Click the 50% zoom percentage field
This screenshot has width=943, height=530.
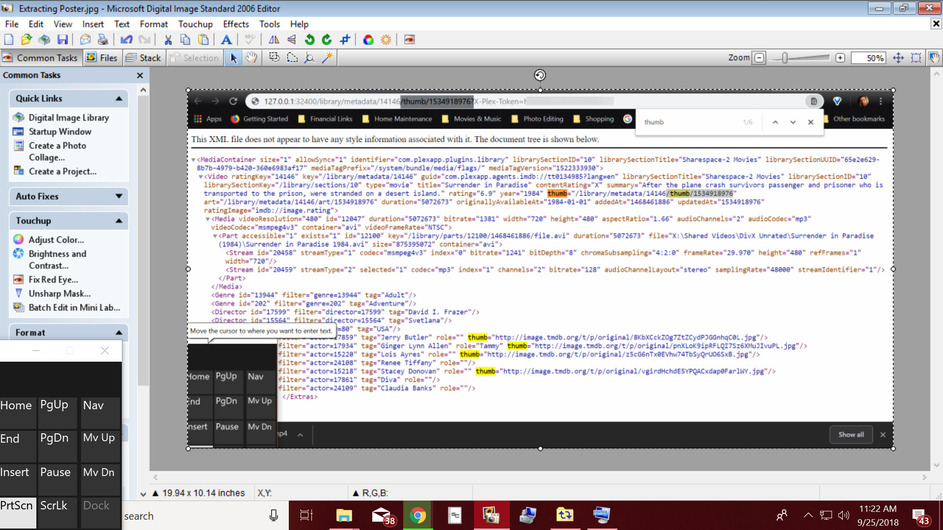pyautogui.click(x=870, y=58)
